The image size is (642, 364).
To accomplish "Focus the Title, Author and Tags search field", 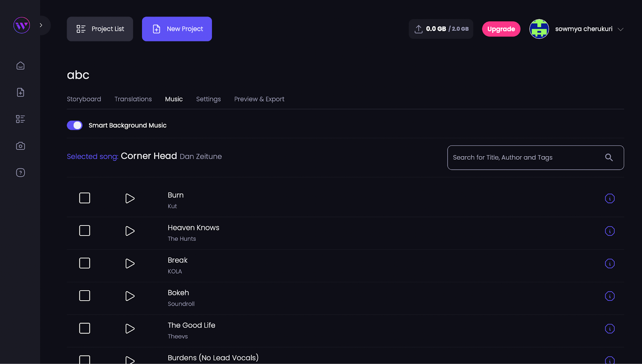I will tap(536, 158).
